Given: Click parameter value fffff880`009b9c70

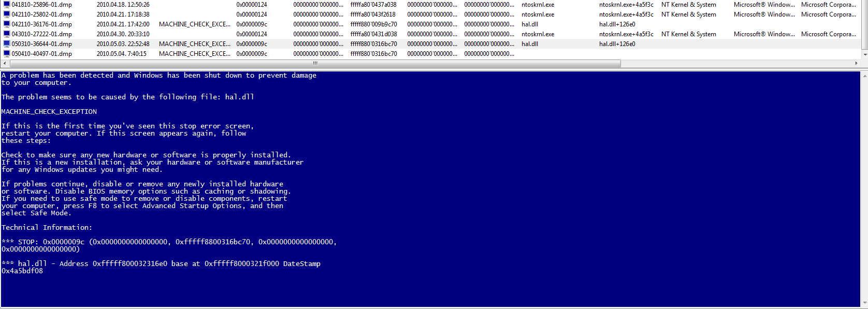Looking at the screenshot, I should click(374, 24).
